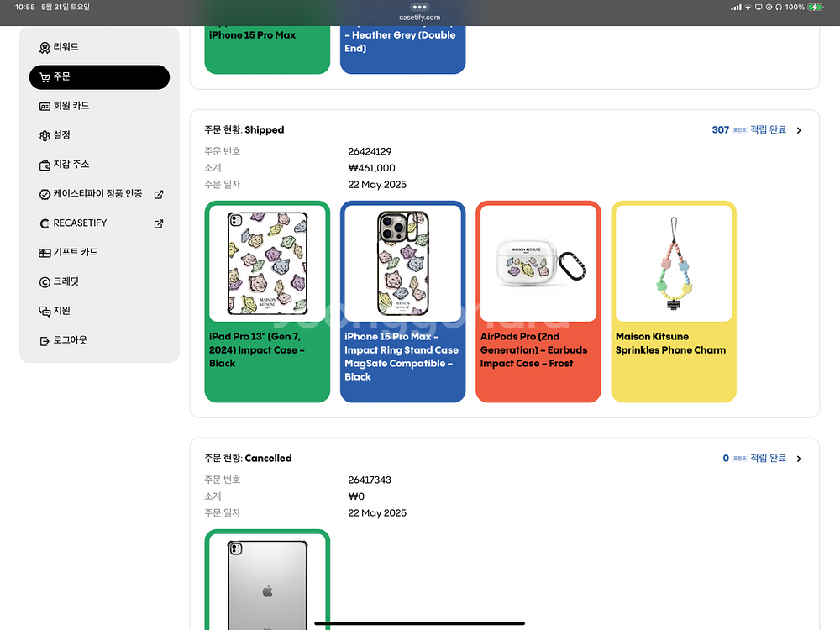The image size is (840, 630).
Task: Click the Heather Grey (Double End) blue product card
Action: (403, 50)
